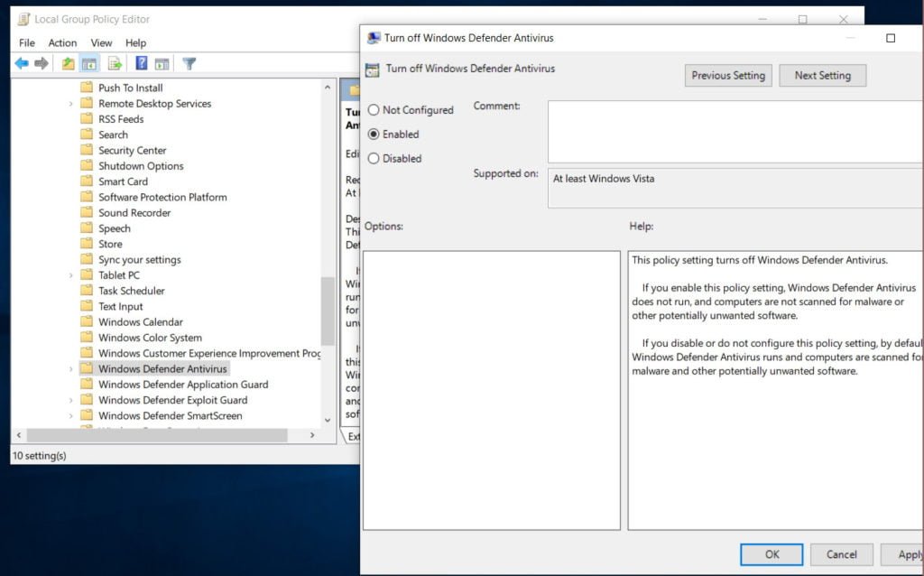
Task: Click the Speech folder icon
Action: coord(87,228)
